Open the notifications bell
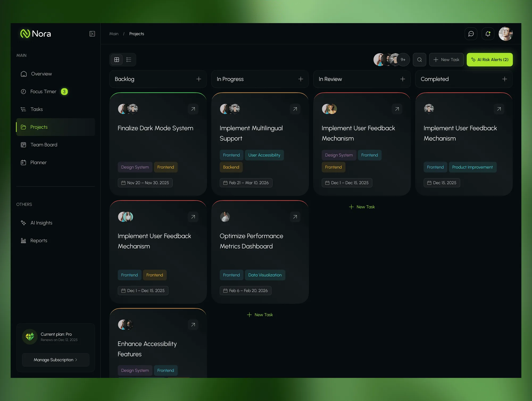The image size is (532, 401). pyautogui.click(x=488, y=34)
